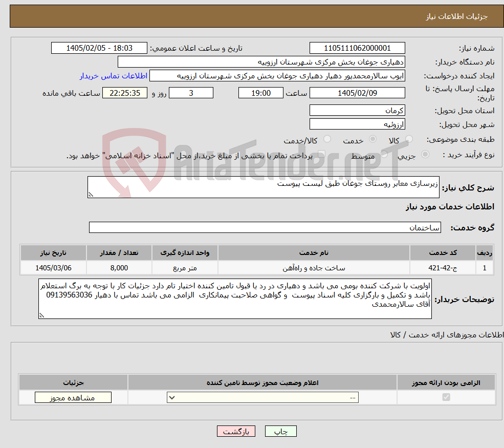This screenshot has width=504, height=448.
Task: Click the buyer notes text area
Action: 235,299
